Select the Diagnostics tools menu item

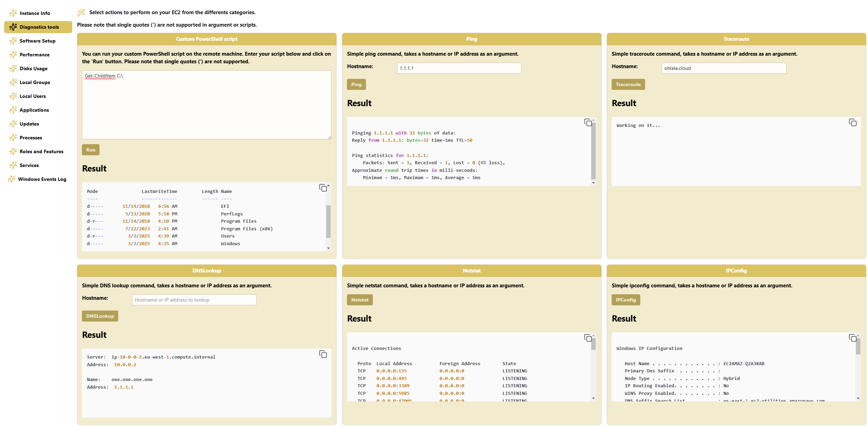[38, 27]
